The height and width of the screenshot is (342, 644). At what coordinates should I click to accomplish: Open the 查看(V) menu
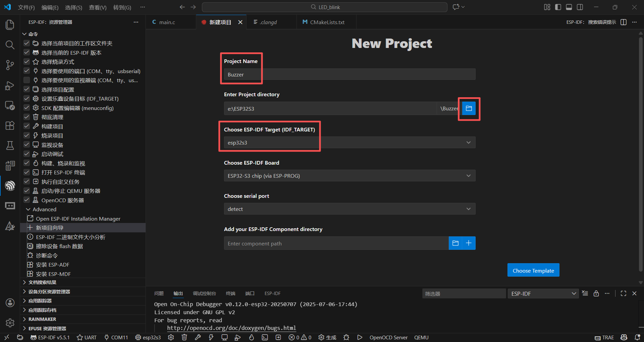(x=98, y=7)
